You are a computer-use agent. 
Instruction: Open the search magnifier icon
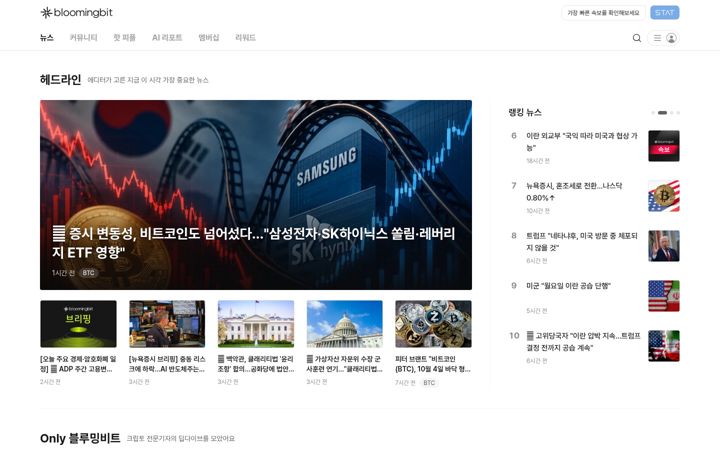click(636, 38)
